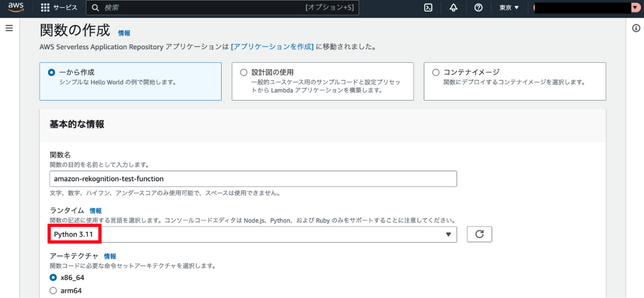The width and height of the screenshot is (644, 298).
Task: Open 情報 link next to アーキテクチャ
Action: 110,256
